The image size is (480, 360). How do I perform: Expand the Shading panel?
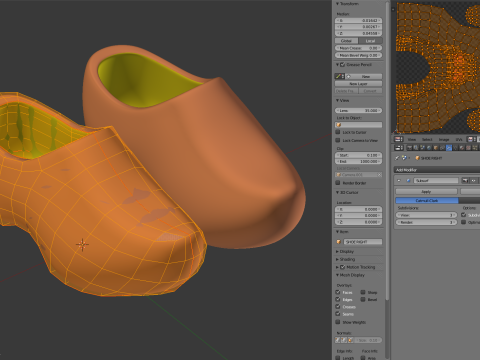coord(337,259)
